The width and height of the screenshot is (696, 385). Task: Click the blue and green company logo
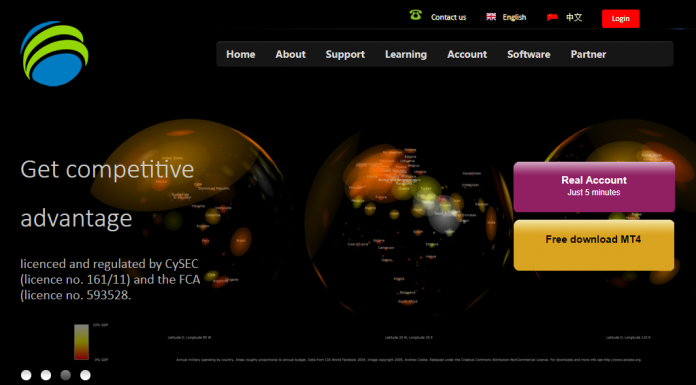coord(54,53)
